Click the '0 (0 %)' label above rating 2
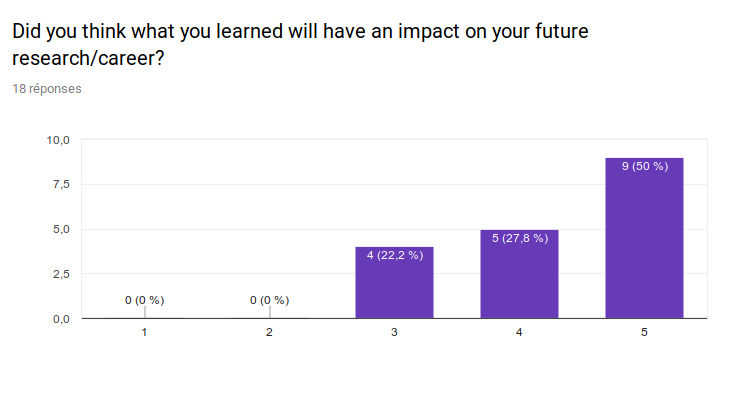Viewport: 734px width, 399px height. (269, 300)
